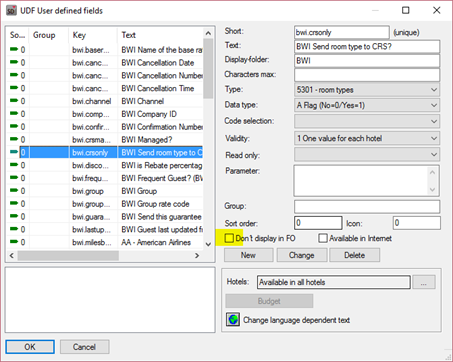
Task: Click the Sort order input field
Action: (x=318, y=223)
